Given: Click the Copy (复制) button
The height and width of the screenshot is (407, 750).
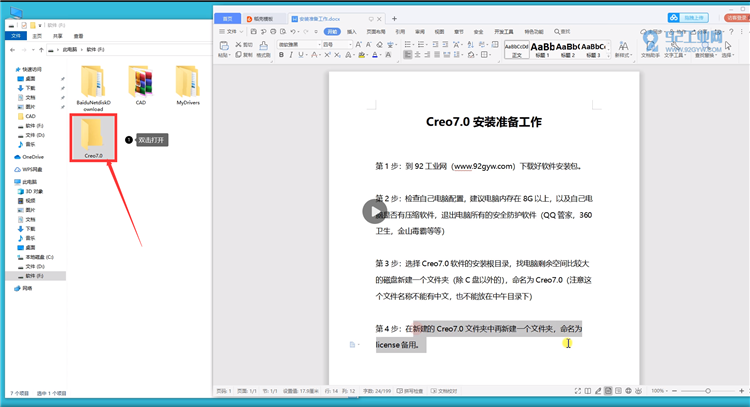Looking at the screenshot, I should tap(244, 55).
